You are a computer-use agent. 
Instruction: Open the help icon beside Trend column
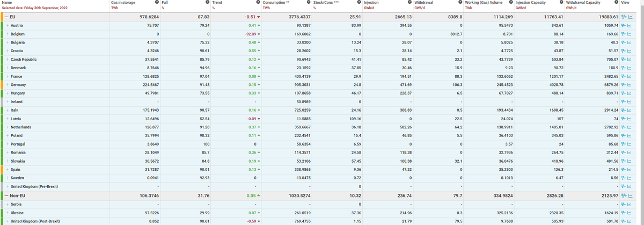[257, 3]
